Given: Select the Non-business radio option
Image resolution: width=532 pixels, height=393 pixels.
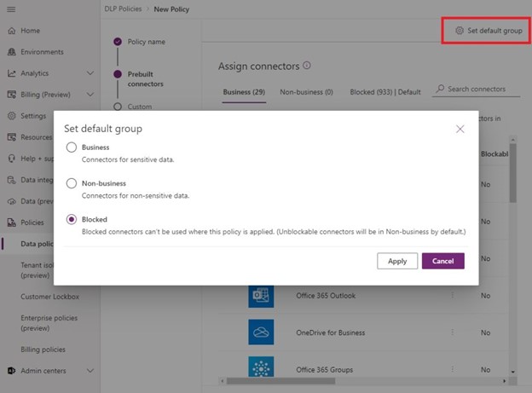Looking at the screenshot, I should pos(72,183).
